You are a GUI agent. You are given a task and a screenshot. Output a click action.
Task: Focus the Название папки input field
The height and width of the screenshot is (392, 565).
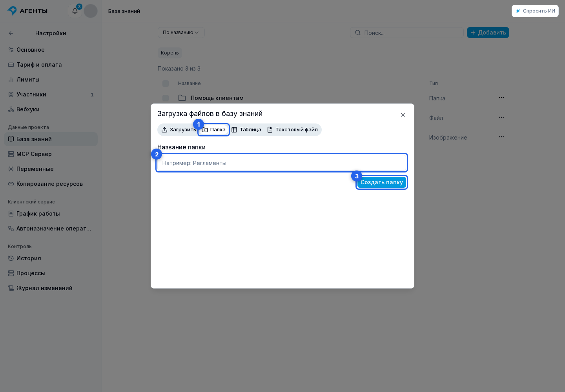282,163
